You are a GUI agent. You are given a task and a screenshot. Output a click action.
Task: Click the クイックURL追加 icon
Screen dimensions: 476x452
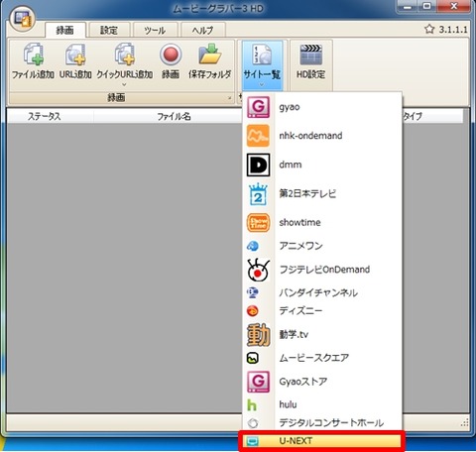(x=125, y=55)
